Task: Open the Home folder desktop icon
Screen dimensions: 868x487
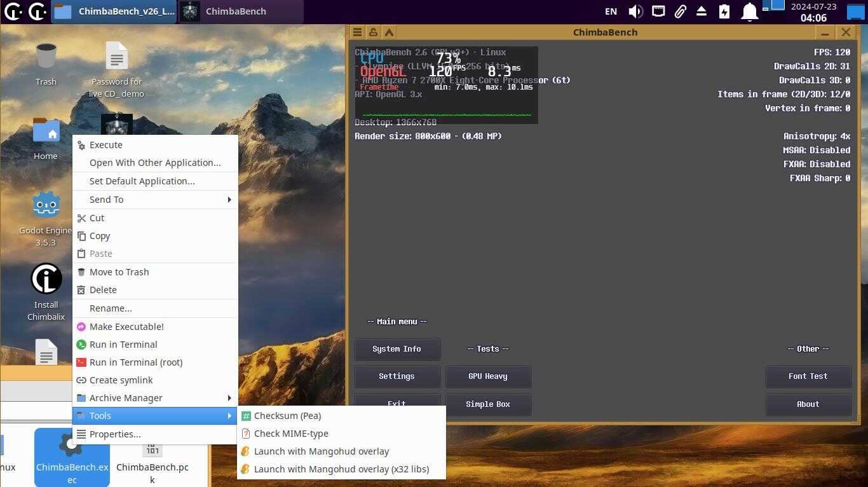Action: [46, 139]
